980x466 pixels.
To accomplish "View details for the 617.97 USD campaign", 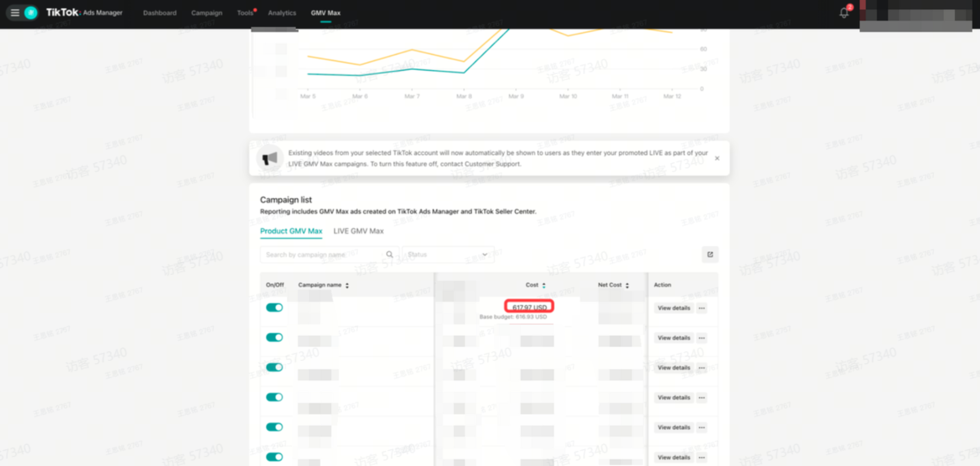I will coord(674,308).
